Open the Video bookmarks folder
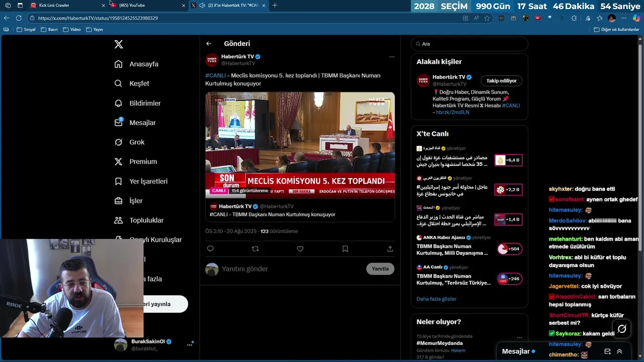 pyautogui.click(x=72, y=30)
